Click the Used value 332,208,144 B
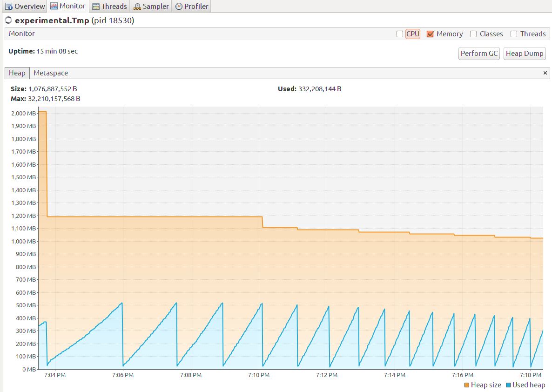Screen dimensions: 552x392 (x=320, y=89)
